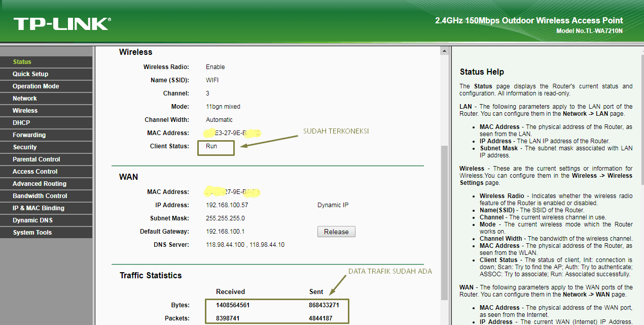Click the Wireless section MAC Address value
Screen dimensions: 644x325
pos(232,133)
